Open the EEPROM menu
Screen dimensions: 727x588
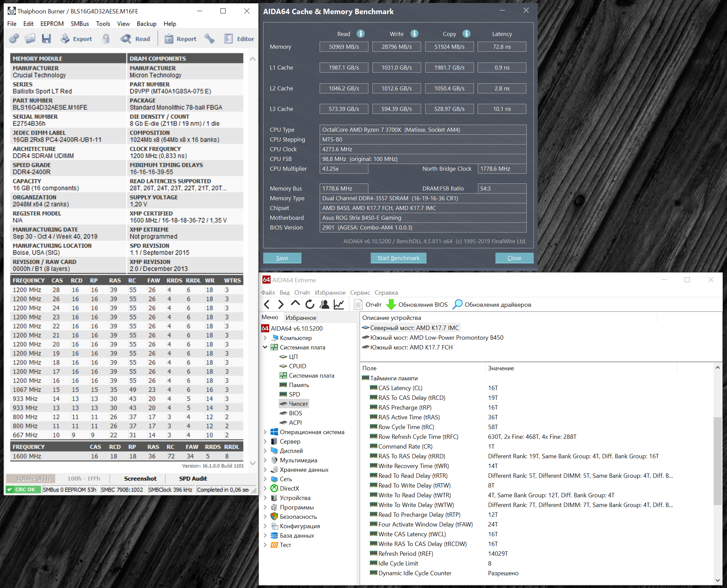pyautogui.click(x=52, y=24)
